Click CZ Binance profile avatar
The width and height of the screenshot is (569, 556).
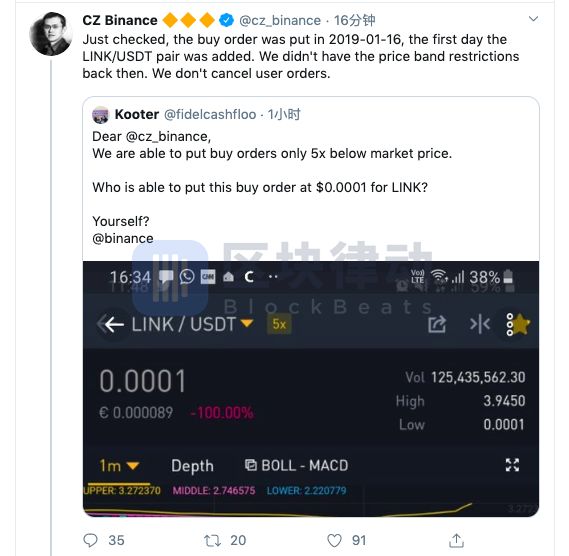coord(50,34)
